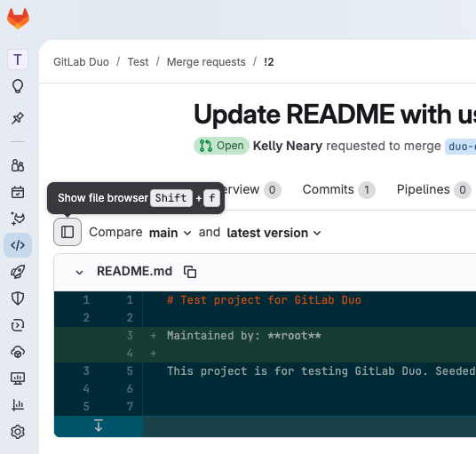Collapse the README.md file diff
476x454 pixels.
(79, 272)
